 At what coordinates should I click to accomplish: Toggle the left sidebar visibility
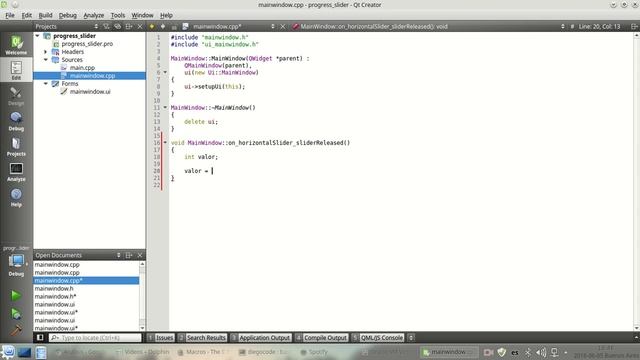pos(40,338)
